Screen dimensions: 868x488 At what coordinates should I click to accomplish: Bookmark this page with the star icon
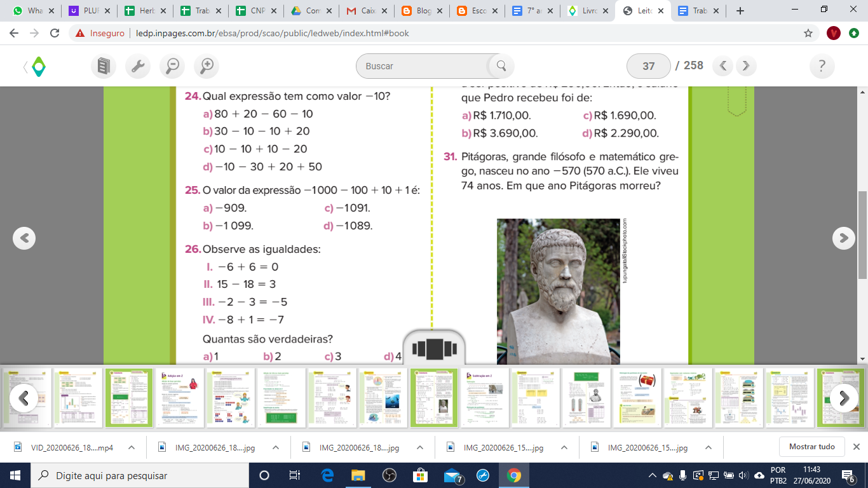808,33
